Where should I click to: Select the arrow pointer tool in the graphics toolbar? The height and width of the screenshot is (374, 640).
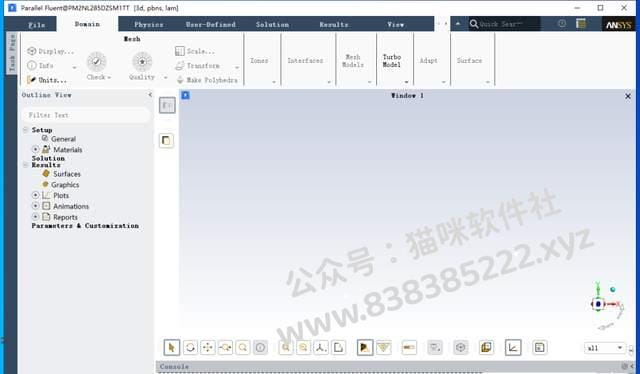coord(171,347)
